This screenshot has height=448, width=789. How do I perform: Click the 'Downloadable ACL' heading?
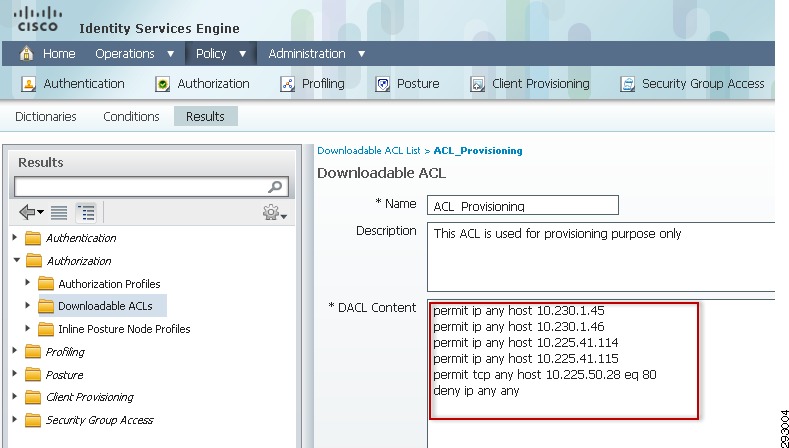[381, 173]
